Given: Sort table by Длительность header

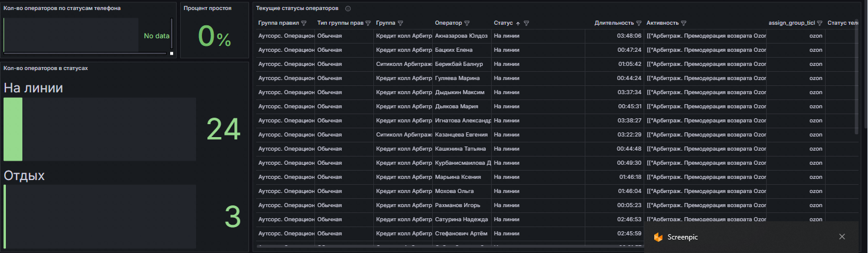Looking at the screenshot, I should click(614, 23).
